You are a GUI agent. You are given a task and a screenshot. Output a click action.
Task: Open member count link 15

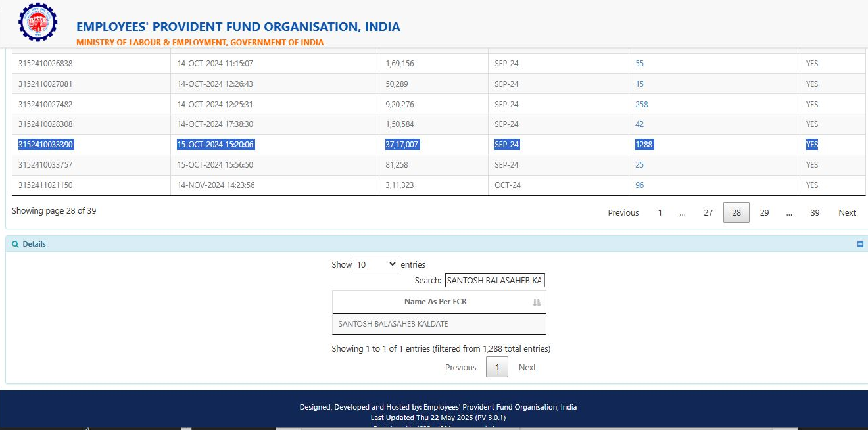pyautogui.click(x=640, y=84)
